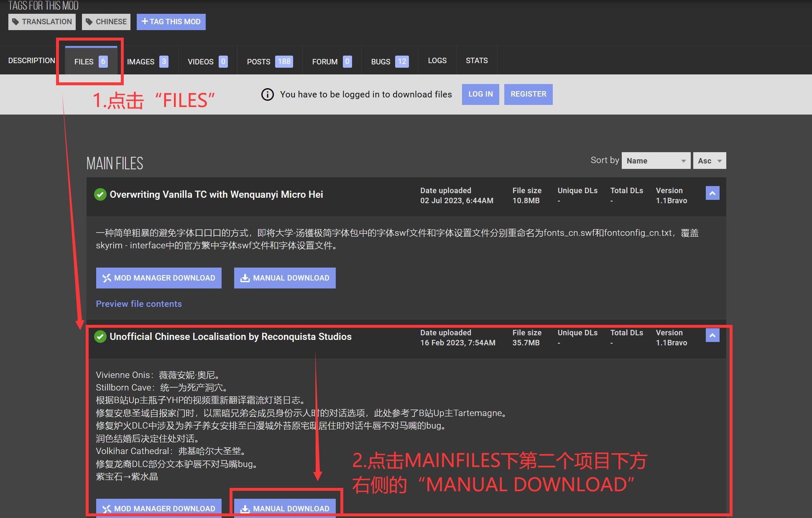
Task: Switch to the FILES tab
Action: pos(90,61)
